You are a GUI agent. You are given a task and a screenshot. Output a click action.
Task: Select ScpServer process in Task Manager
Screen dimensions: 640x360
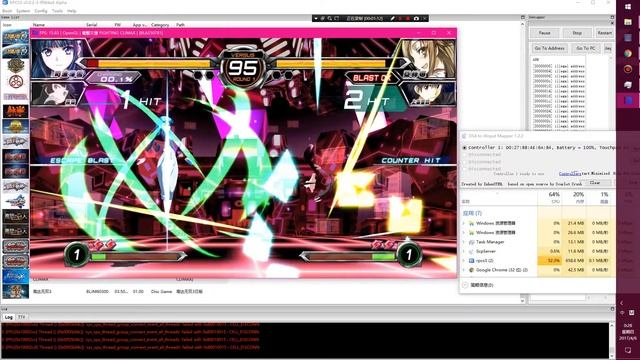point(538,251)
